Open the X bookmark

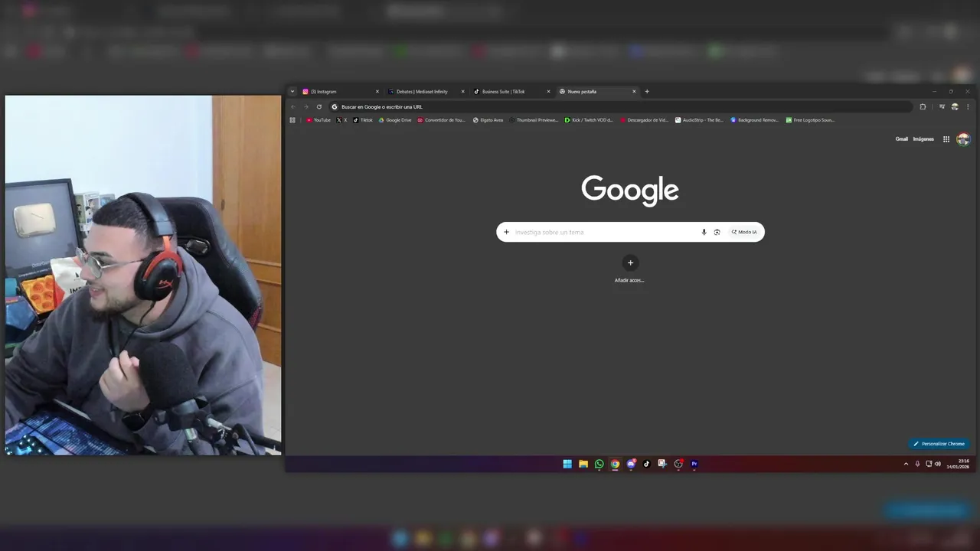341,120
